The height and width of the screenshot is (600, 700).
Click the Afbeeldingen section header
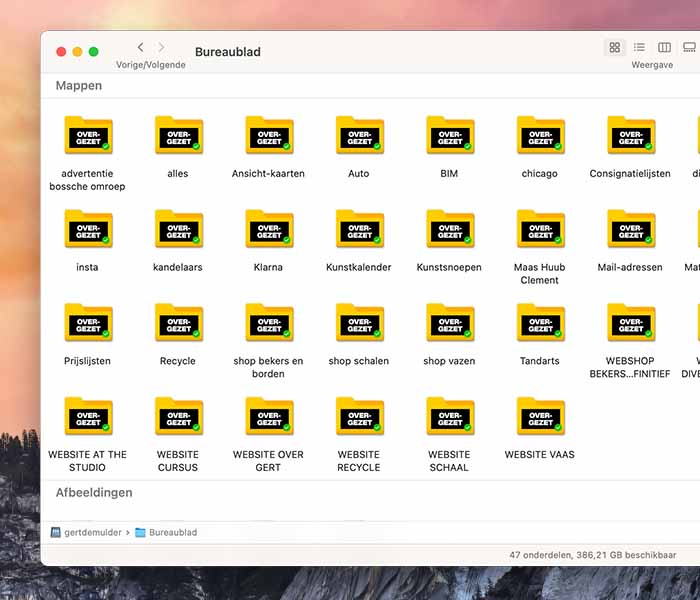94,493
